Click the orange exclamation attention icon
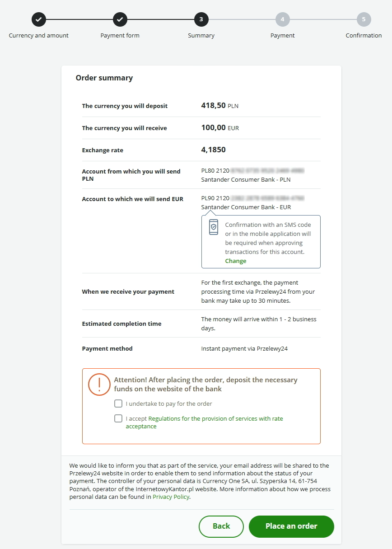The image size is (392, 549). pyautogui.click(x=99, y=385)
